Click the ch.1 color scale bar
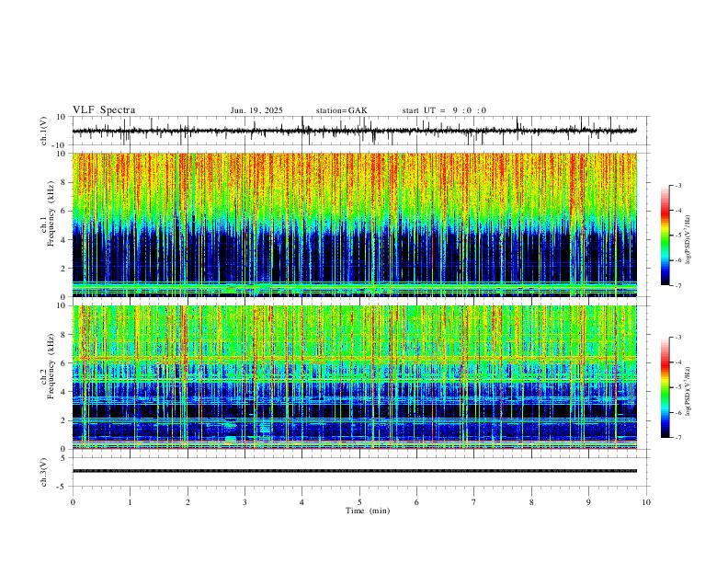Image resolution: width=728 pixels, height=563 pixels. pyautogui.click(x=665, y=236)
